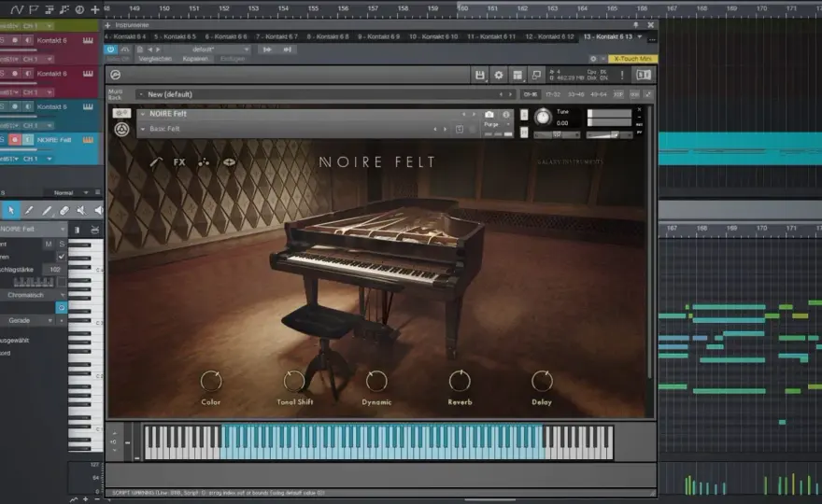Select the eraser tool in editor toolbar
This screenshot has width=822, height=504.
coord(64,211)
